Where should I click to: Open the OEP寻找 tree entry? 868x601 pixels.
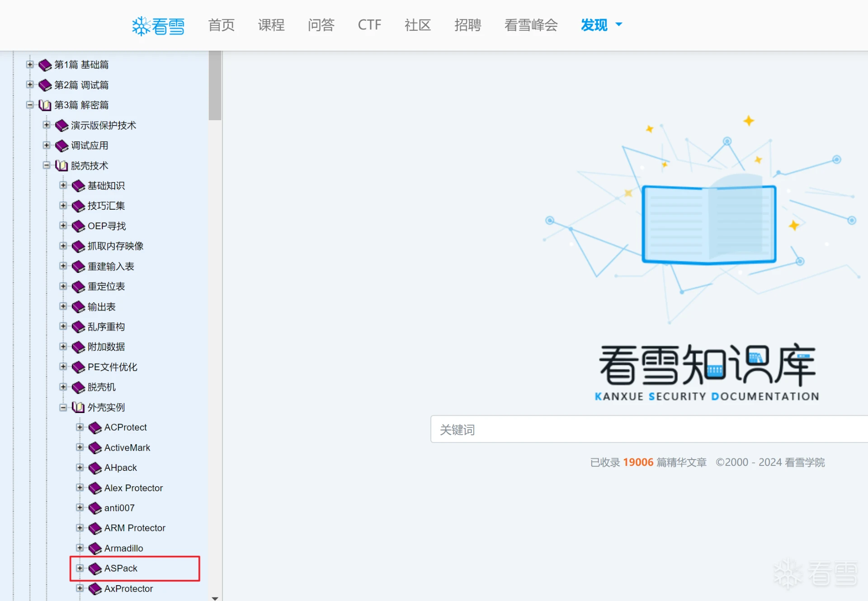[x=107, y=226]
